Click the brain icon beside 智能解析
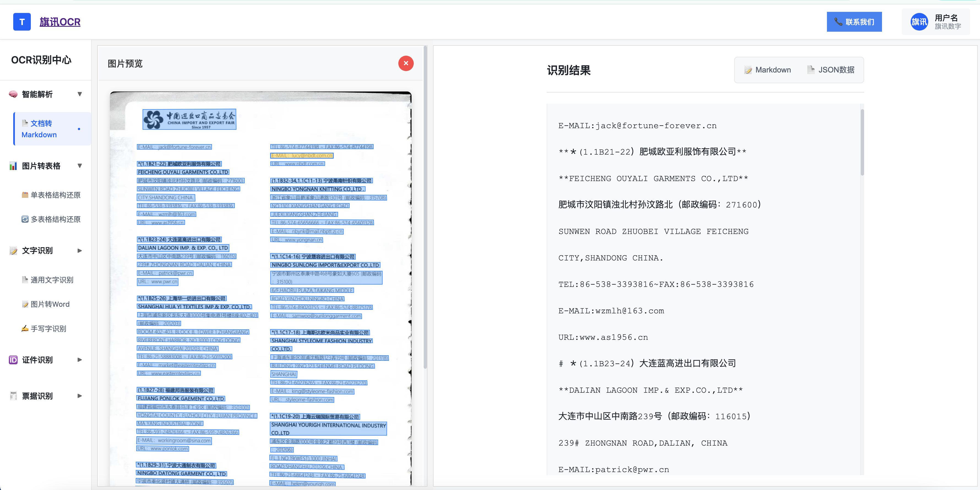Viewport: 980px width, 490px height. (13, 94)
